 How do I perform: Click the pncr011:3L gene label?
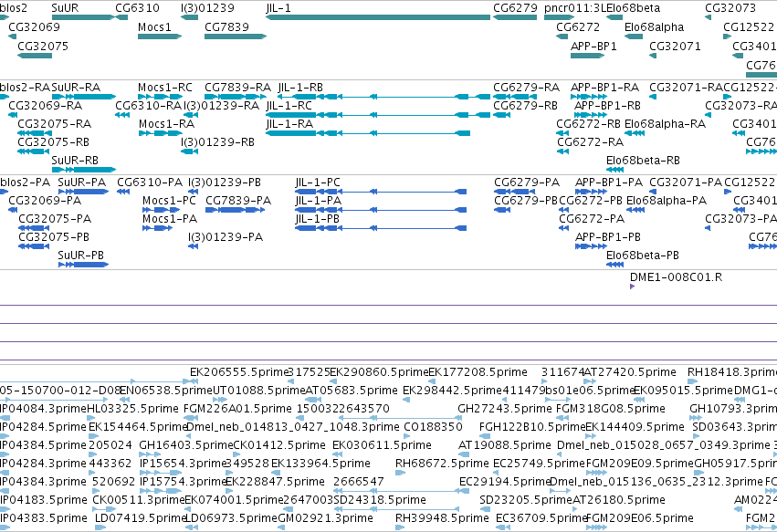(575, 8)
